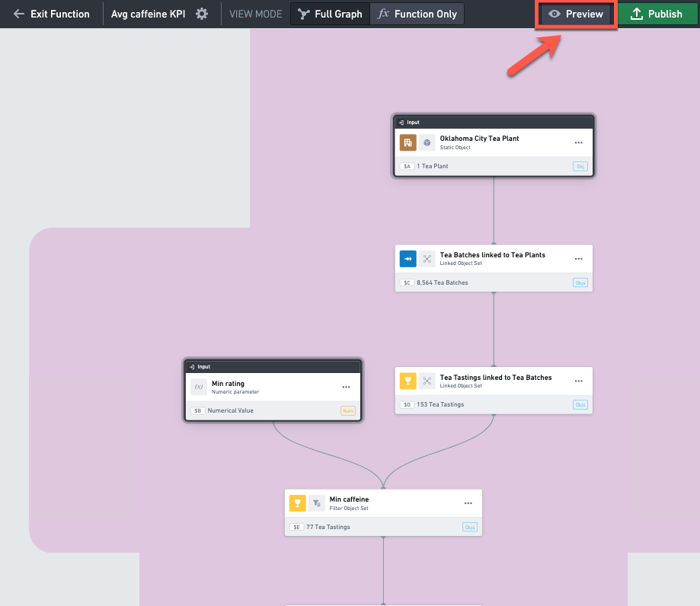Open Tea Batches linked to Tea Plants options menu
700x606 pixels.
click(x=579, y=259)
